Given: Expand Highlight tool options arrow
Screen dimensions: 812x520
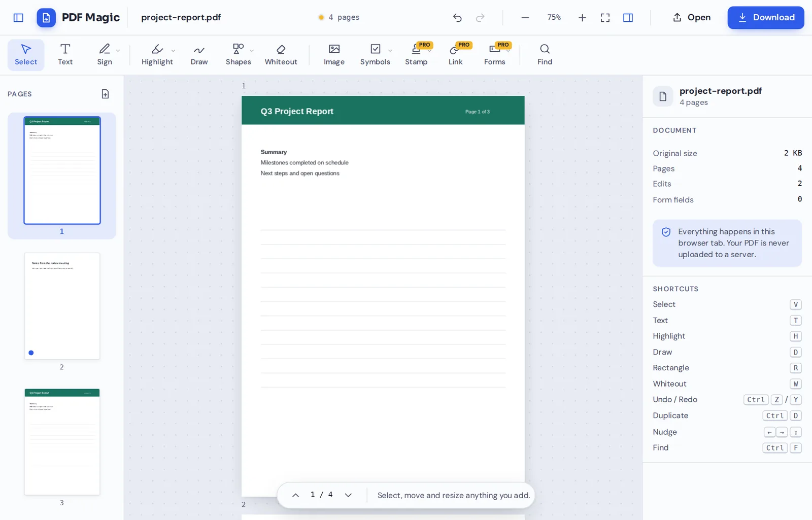Looking at the screenshot, I should 173,51.
